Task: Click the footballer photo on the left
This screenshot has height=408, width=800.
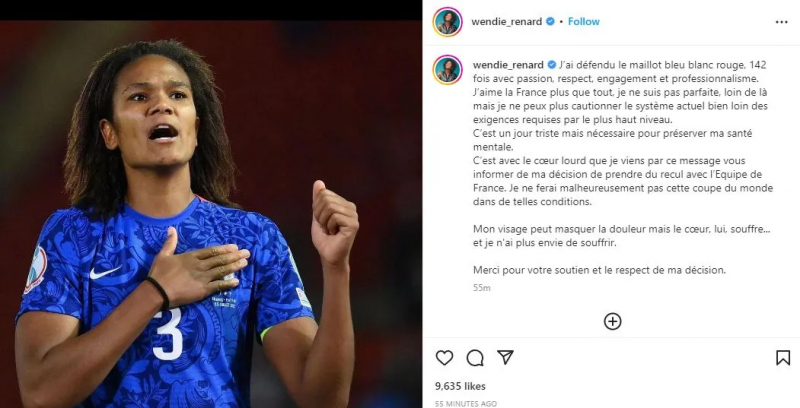Action: (x=211, y=214)
